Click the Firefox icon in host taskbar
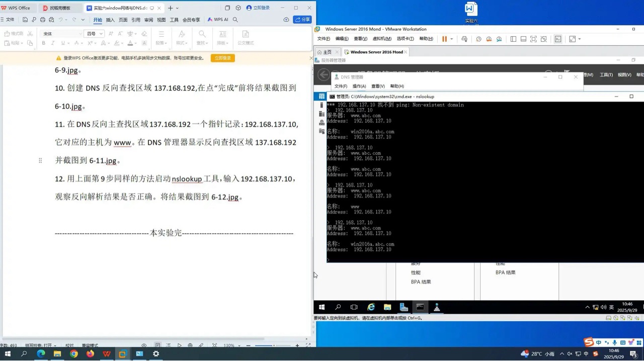 pyautogui.click(x=90, y=354)
